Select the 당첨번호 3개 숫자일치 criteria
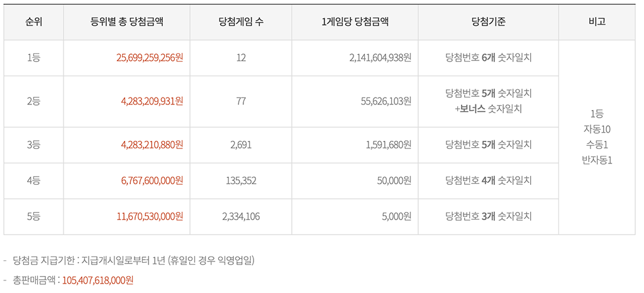 click(x=488, y=216)
